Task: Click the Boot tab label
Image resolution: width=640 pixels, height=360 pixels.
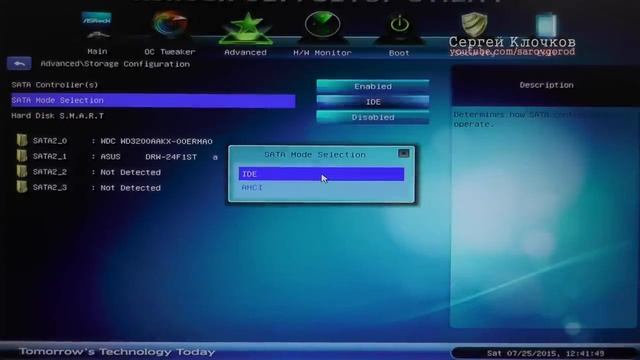Action: point(399,53)
